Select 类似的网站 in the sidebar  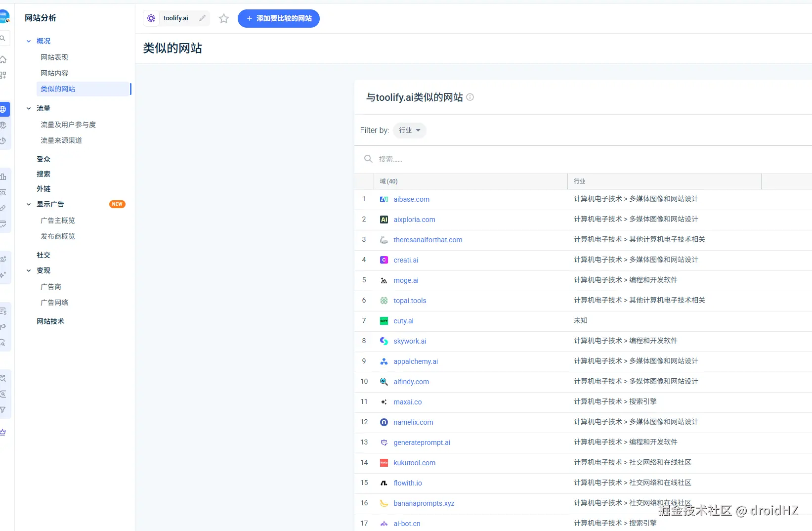84,89
